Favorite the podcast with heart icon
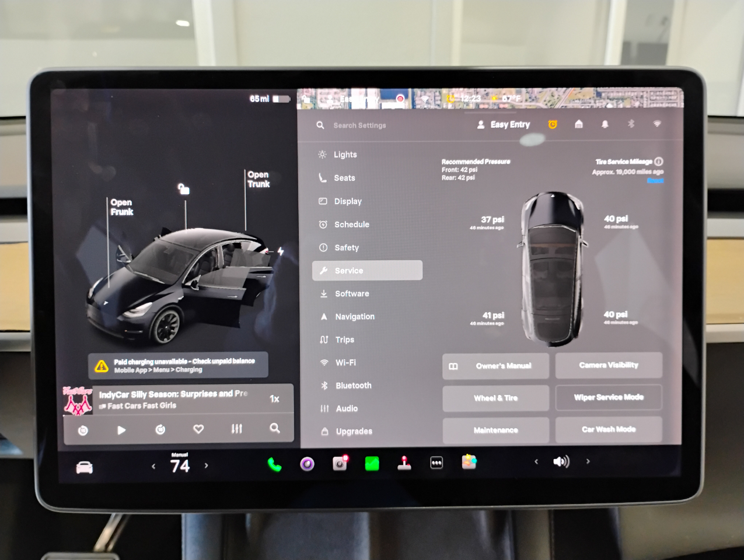Viewport: 744px width, 560px height. (198, 429)
